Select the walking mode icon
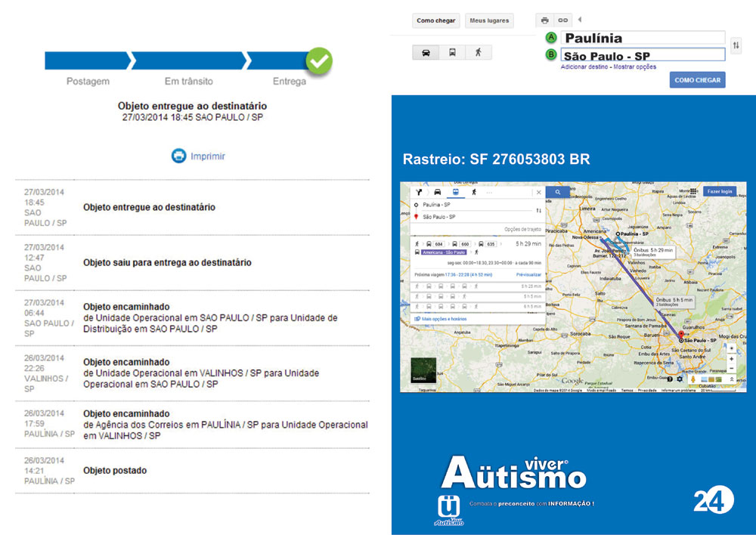This screenshot has height=535, width=756. 478,53
